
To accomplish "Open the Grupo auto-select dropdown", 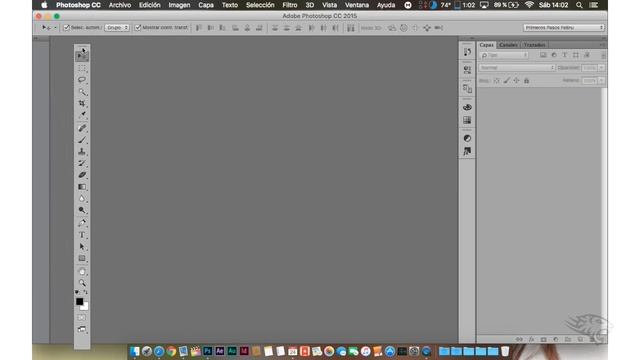I will (x=117, y=28).
